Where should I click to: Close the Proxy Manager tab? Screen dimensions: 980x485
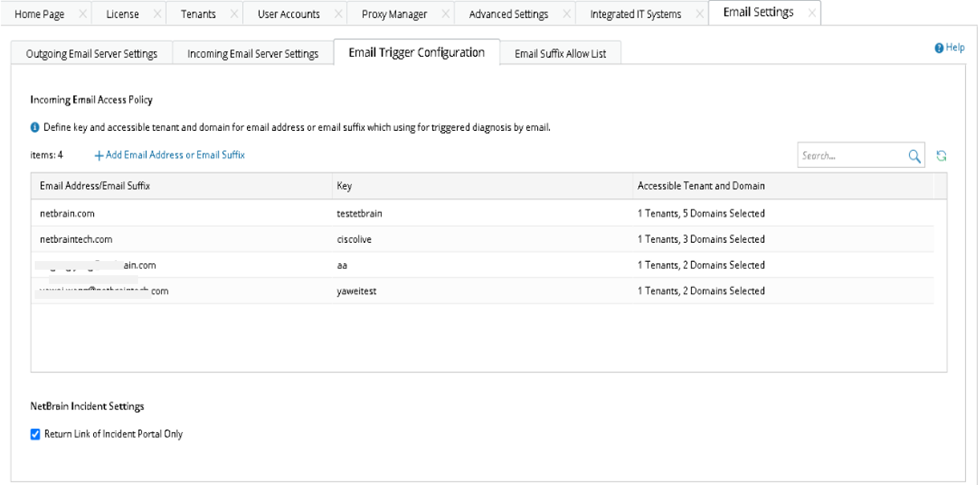coord(446,14)
